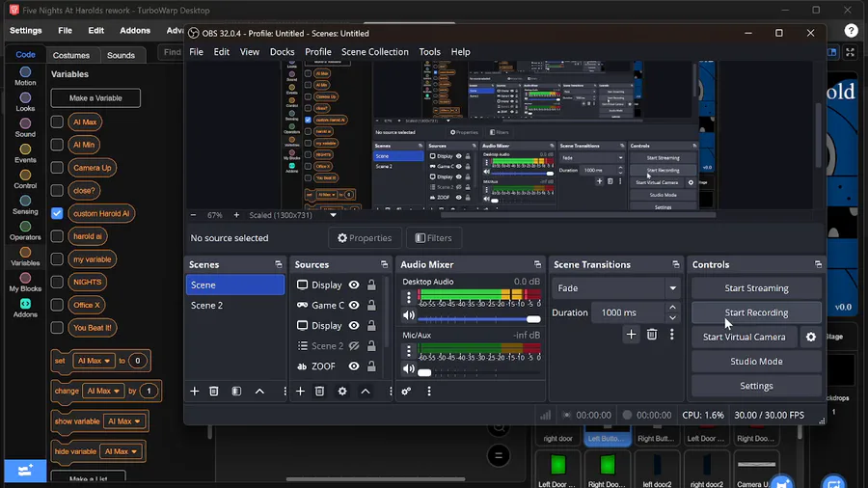Screen dimensions: 868x488
Task: Add a scene transition with plus
Action: pyautogui.click(x=631, y=335)
